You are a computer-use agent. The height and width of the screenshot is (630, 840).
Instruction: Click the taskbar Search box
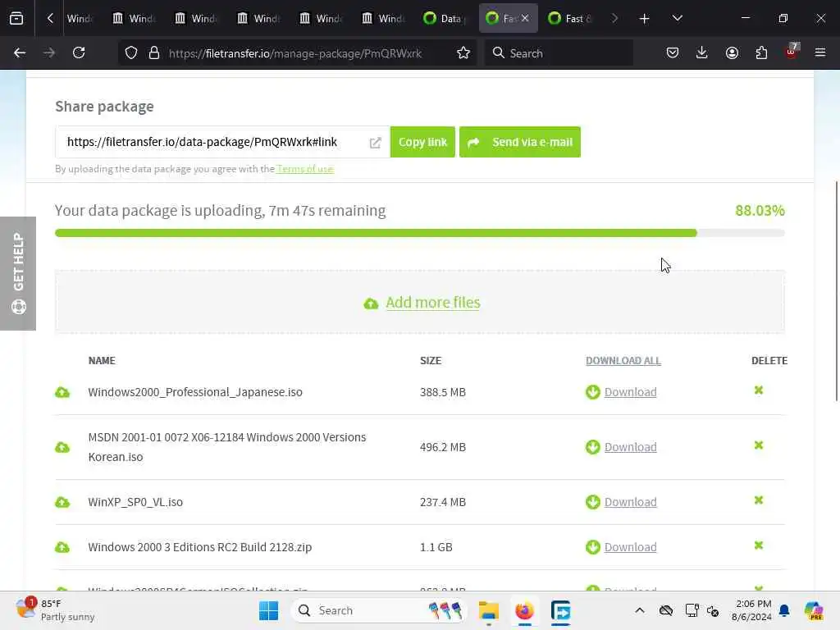click(378, 610)
